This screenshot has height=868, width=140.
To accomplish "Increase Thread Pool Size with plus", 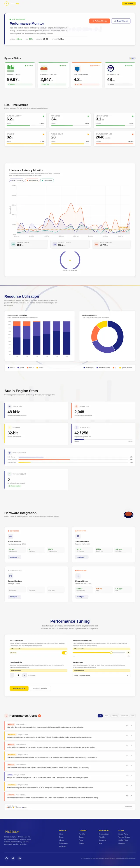I will 24,675.
